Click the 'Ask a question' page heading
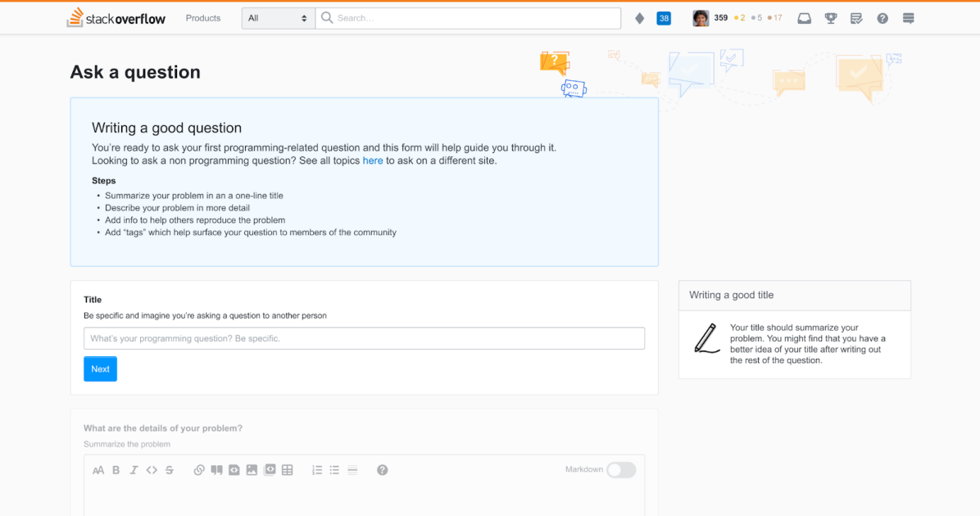 (135, 72)
